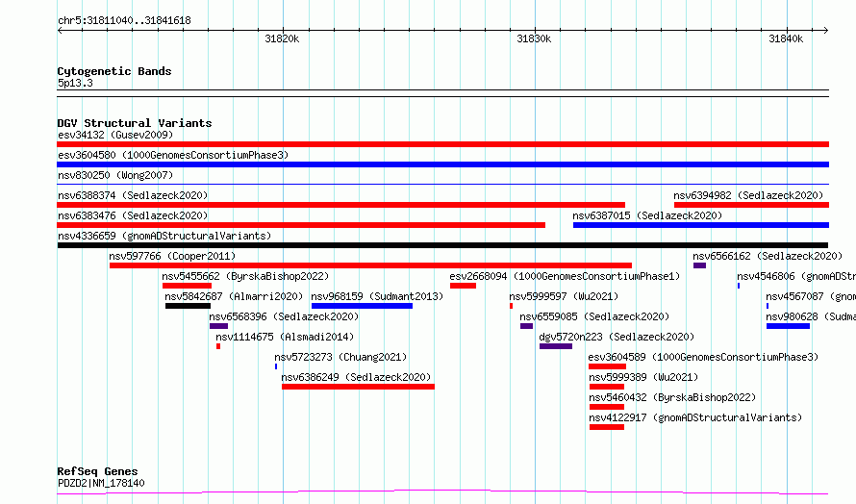
Task: Click the nsv5842687 (Almarri2020) label
Action: click(x=234, y=296)
